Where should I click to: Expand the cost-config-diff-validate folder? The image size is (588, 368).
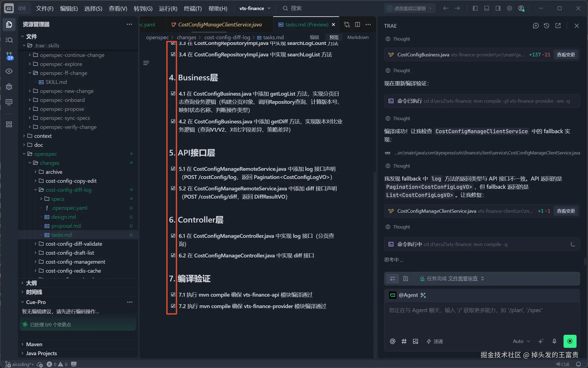point(74,244)
